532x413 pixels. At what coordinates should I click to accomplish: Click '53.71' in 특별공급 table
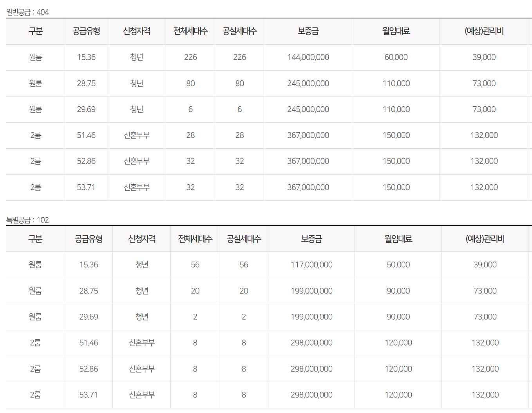coord(89,395)
